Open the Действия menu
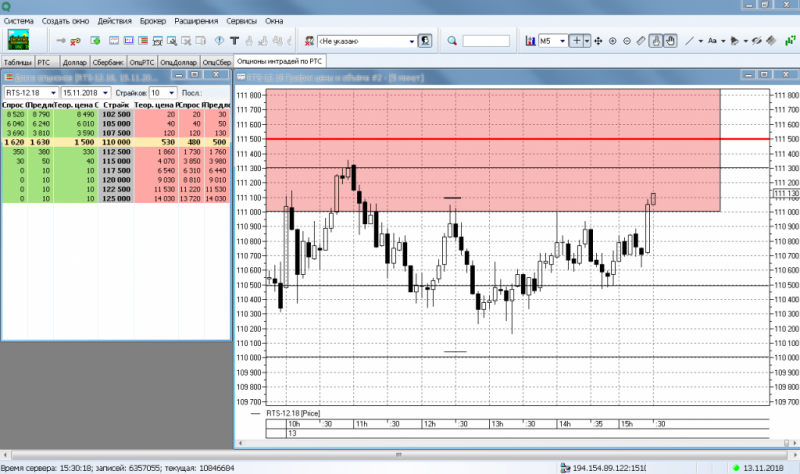 pyautogui.click(x=114, y=21)
